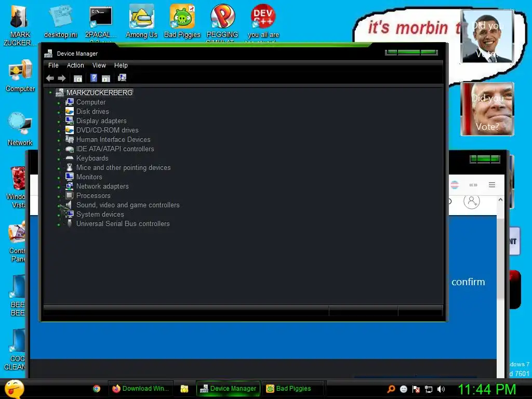Switch to Bad Piggies taskbar button

tap(294, 389)
